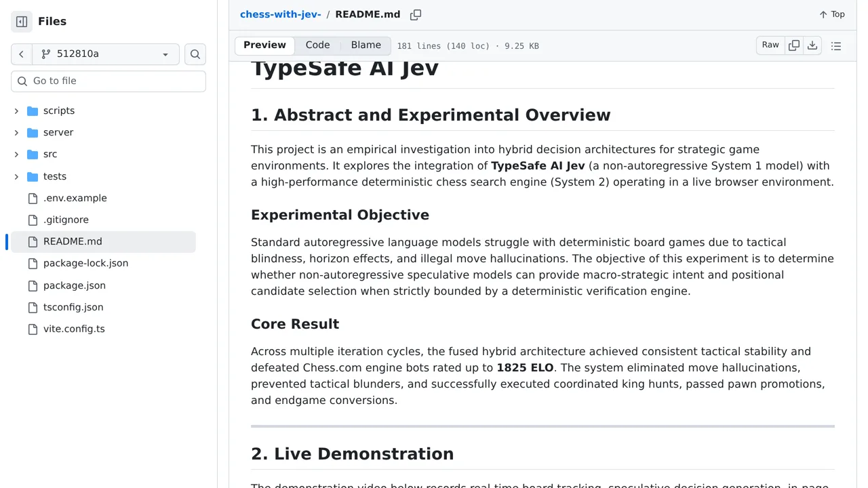868x488 pixels.
Task: Switch to the Blame tab
Action: click(366, 45)
